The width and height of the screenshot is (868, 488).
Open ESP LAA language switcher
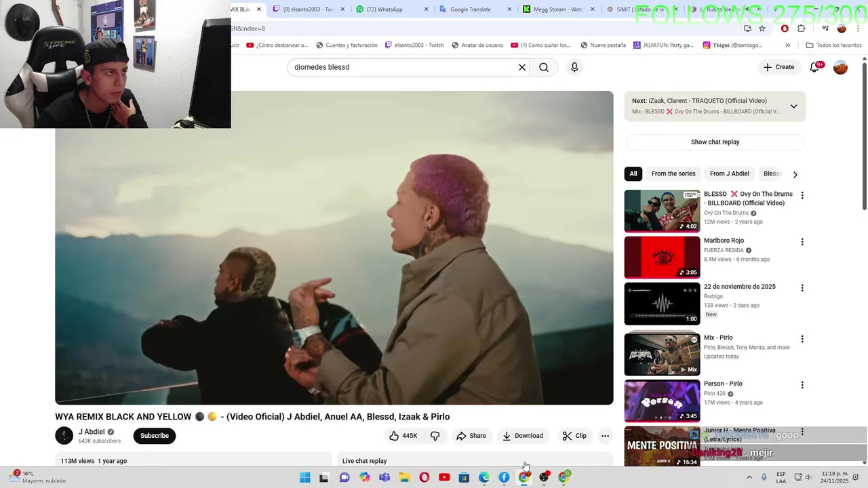(x=781, y=478)
